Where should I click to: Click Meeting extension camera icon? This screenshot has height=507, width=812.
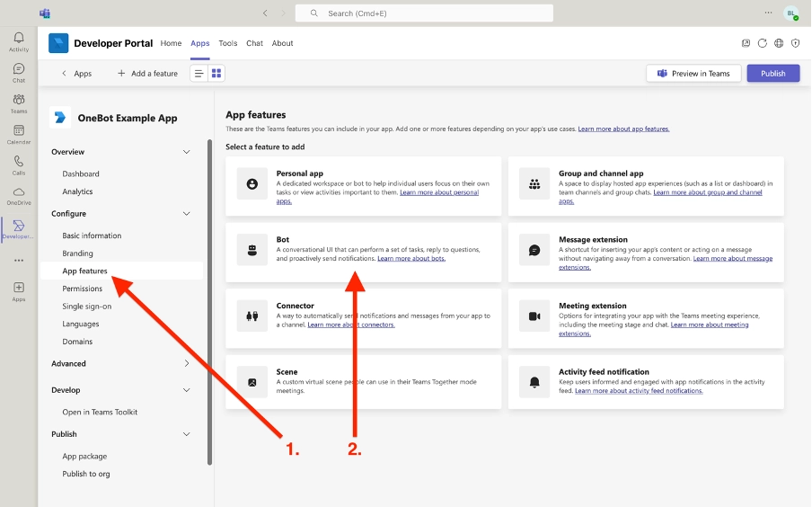pos(534,316)
